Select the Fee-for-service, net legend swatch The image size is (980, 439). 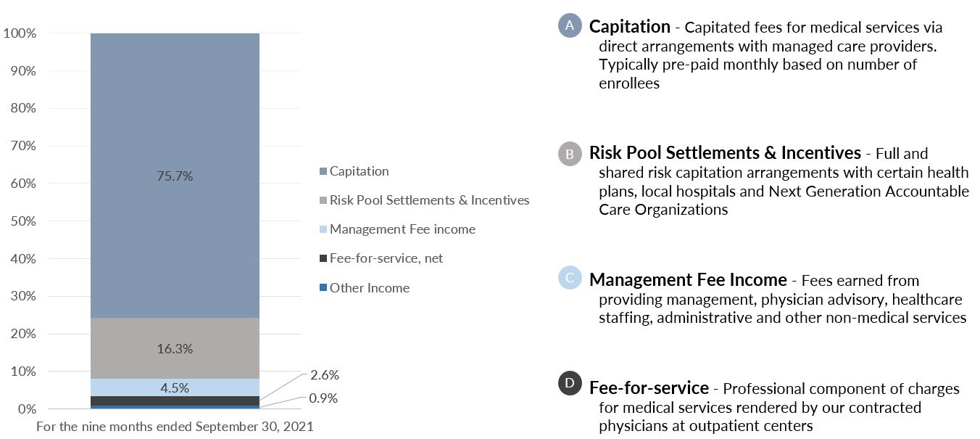point(323,259)
